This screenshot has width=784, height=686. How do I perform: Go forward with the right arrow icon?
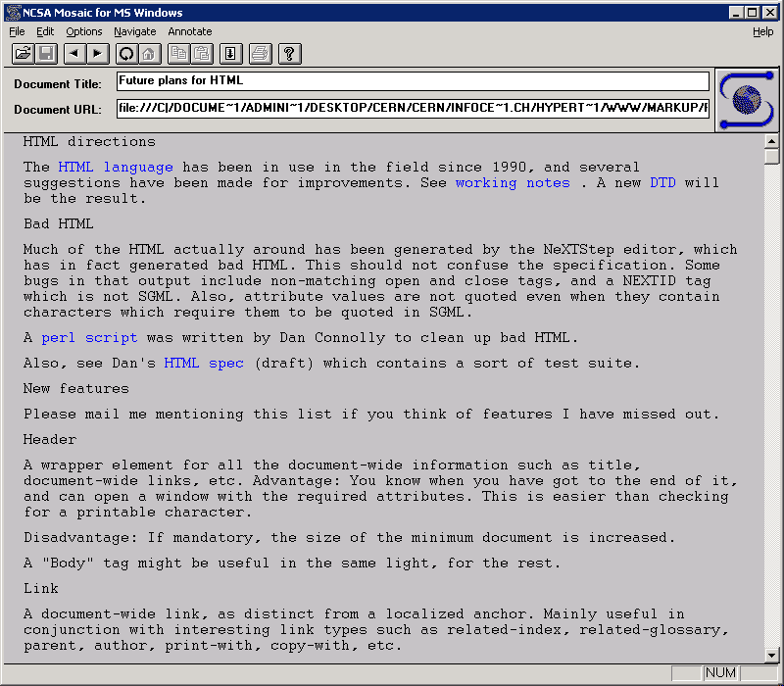(x=98, y=54)
